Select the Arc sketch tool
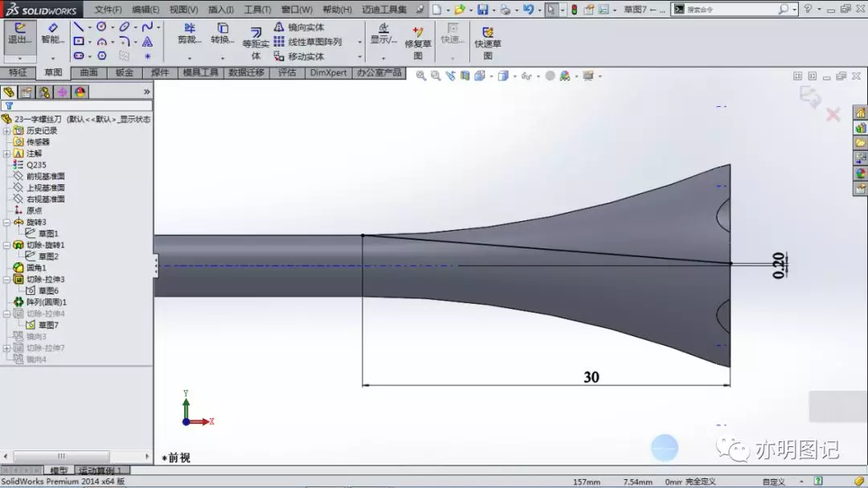 pyautogui.click(x=102, y=42)
